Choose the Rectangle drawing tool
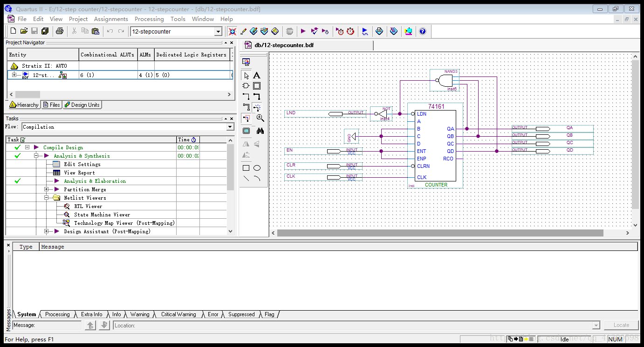Viewport: 644px width, 347px height. pos(246,168)
